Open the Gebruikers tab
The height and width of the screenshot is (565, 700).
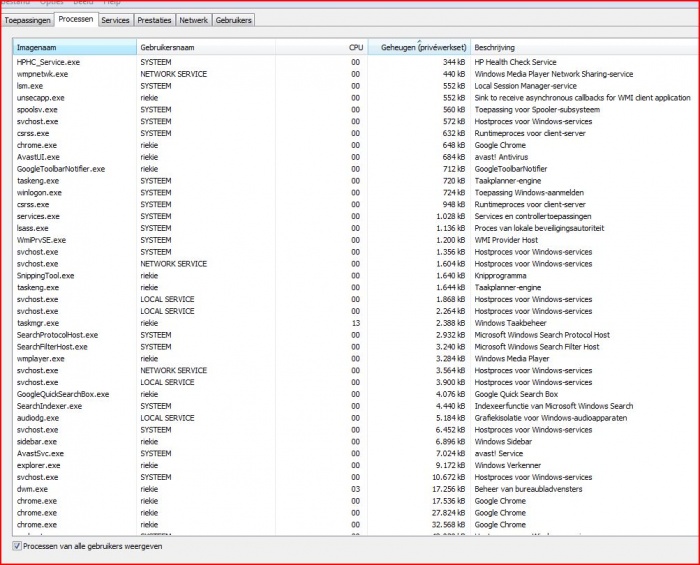[233, 21]
